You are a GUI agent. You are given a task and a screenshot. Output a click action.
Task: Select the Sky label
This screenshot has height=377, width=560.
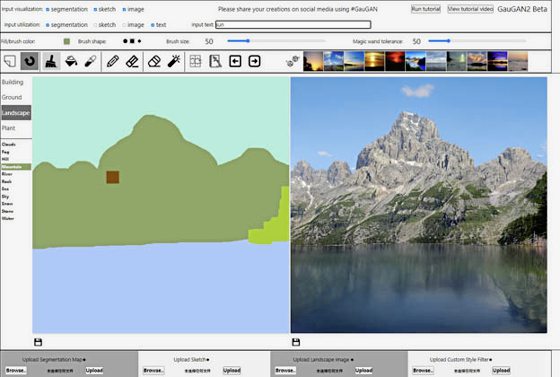point(5,196)
